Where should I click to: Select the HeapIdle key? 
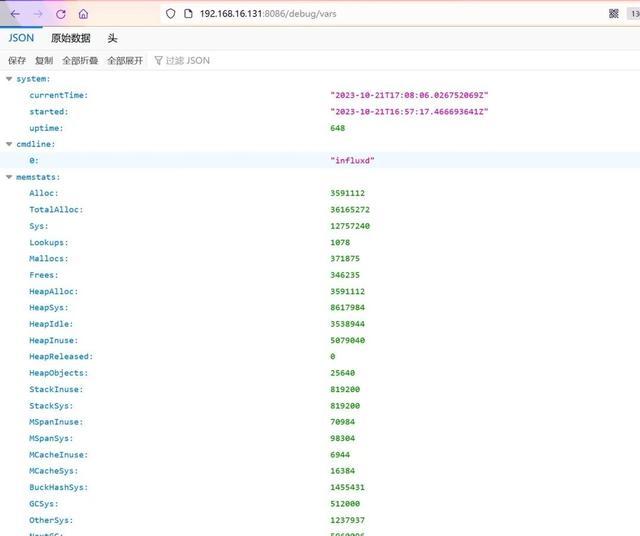(51, 324)
